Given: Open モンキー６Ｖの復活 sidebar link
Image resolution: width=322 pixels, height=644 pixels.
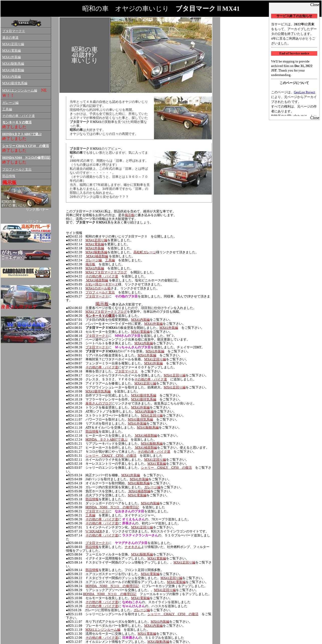Looking at the screenshot, I should (17, 122).
